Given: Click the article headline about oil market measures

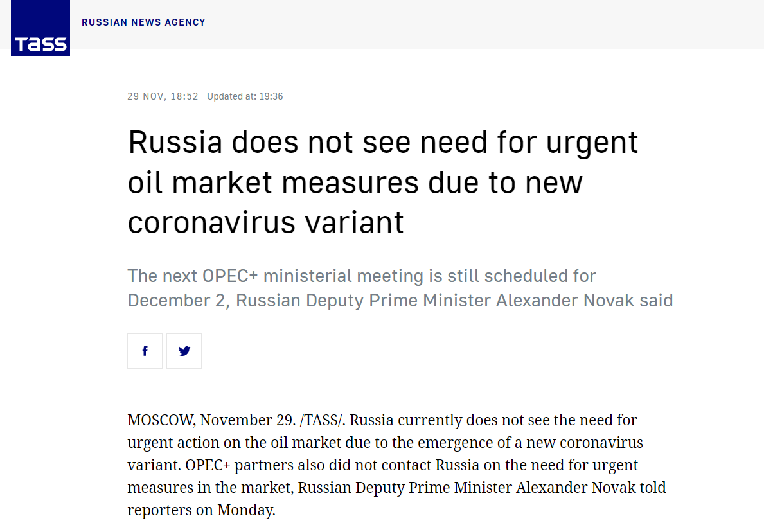Looking at the screenshot, I should (382, 182).
